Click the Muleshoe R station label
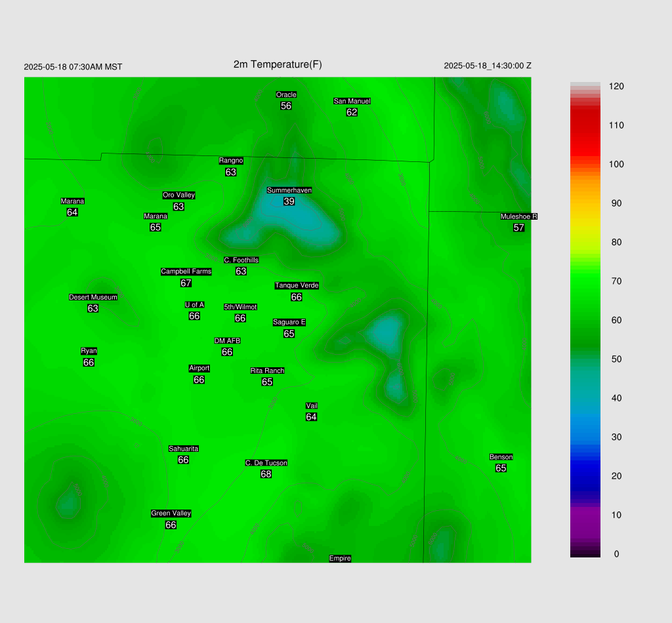The height and width of the screenshot is (623, 672). point(518,216)
